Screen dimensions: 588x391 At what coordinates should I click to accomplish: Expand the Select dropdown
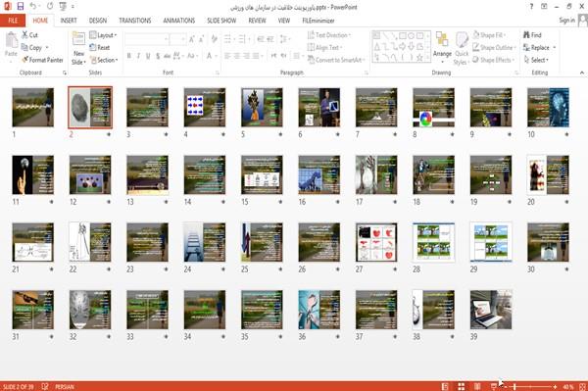click(536, 60)
